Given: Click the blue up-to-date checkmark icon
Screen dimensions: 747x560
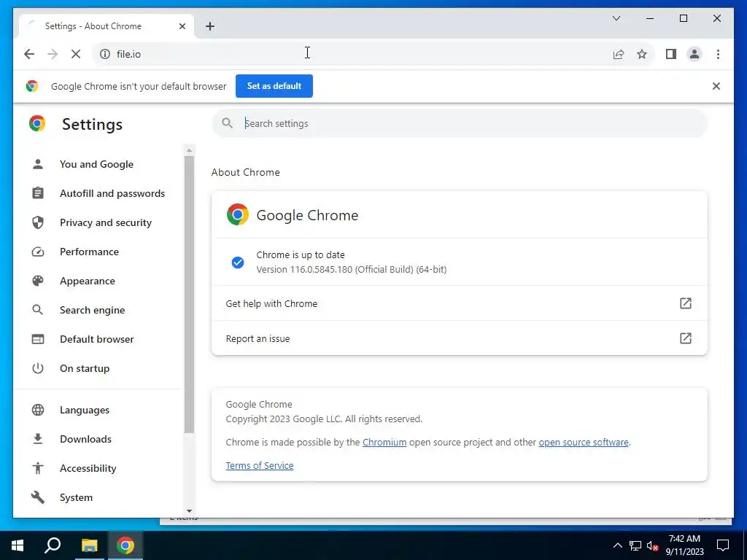Looking at the screenshot, I should tap(238, 262).
